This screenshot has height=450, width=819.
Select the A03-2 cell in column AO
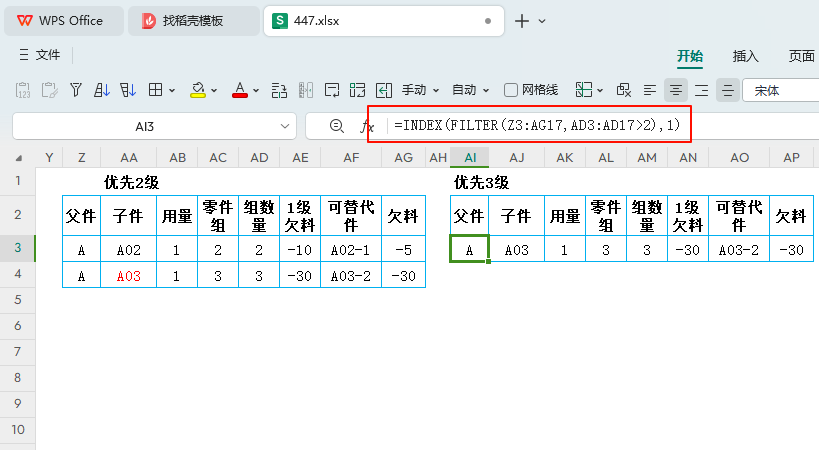click(x=739, y=250)
